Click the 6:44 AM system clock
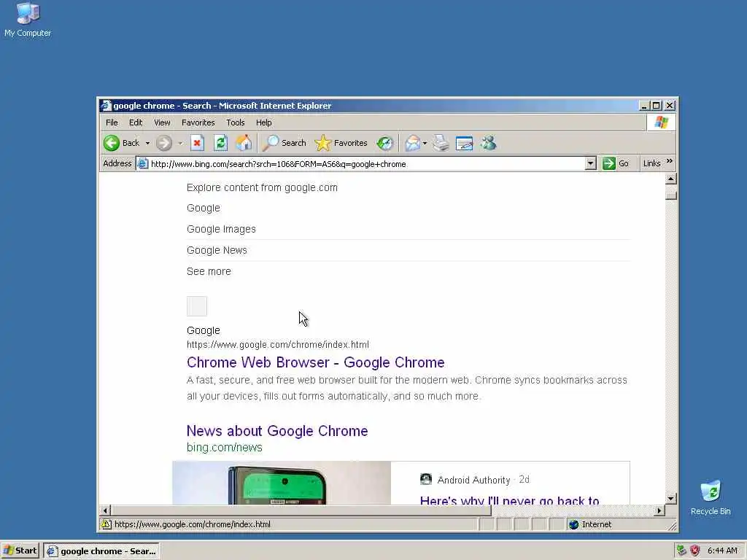The width and height of the screenshot is (747, 560). coord(722,551)
